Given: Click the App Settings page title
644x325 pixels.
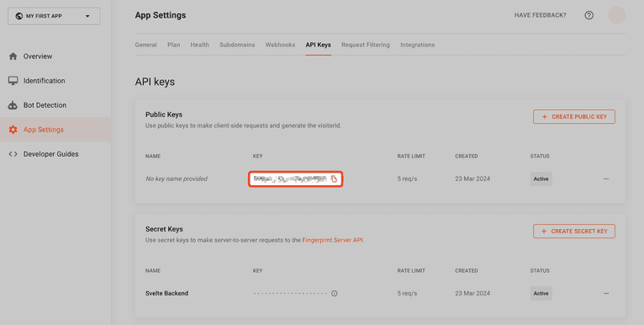Looking at the screenshot, I should tap(161, 15).
